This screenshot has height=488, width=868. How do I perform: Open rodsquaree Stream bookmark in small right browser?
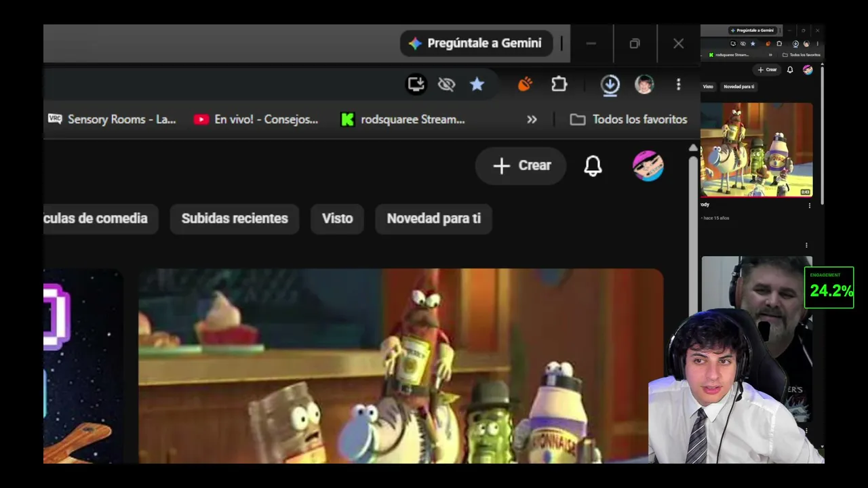(x=729, y=55)
